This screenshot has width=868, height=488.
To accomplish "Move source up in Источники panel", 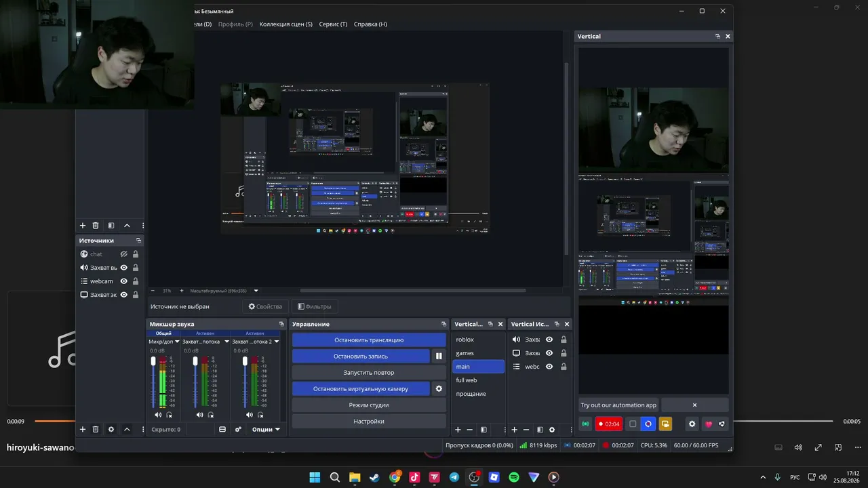I will [x=127, y=429].
